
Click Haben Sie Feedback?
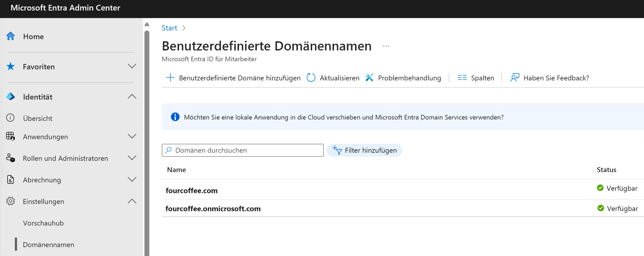click(550, 78)
